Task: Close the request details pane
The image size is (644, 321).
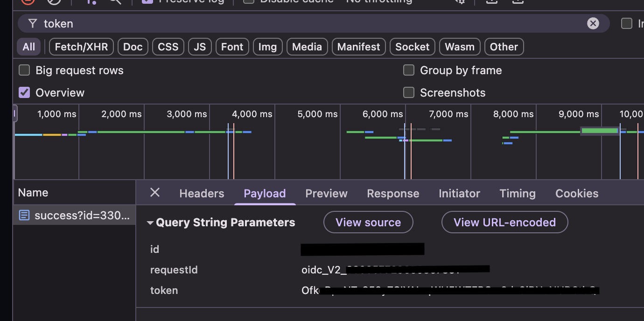Action: pyautogui.click(x=155, y=192)
